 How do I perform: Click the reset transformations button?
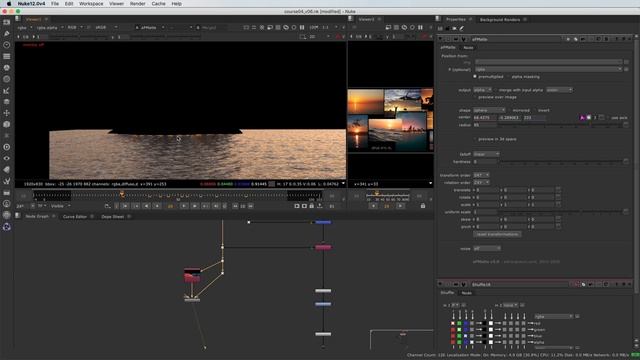point(497,234)
